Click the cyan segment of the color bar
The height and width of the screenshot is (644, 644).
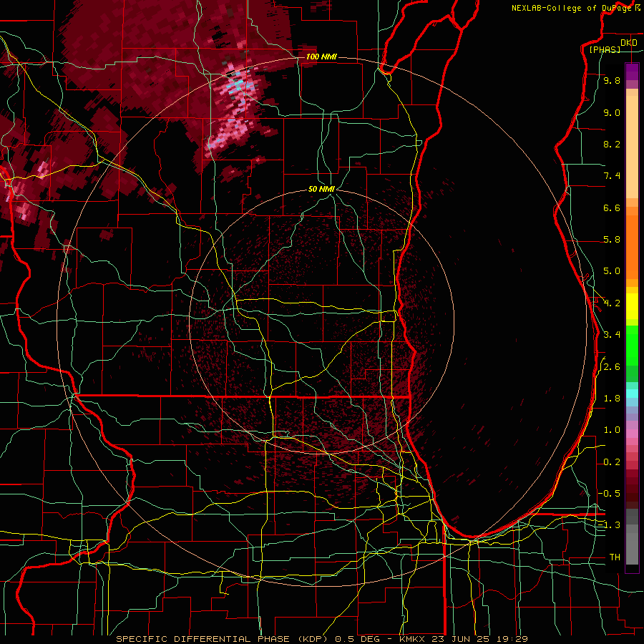tap(632, 394)
